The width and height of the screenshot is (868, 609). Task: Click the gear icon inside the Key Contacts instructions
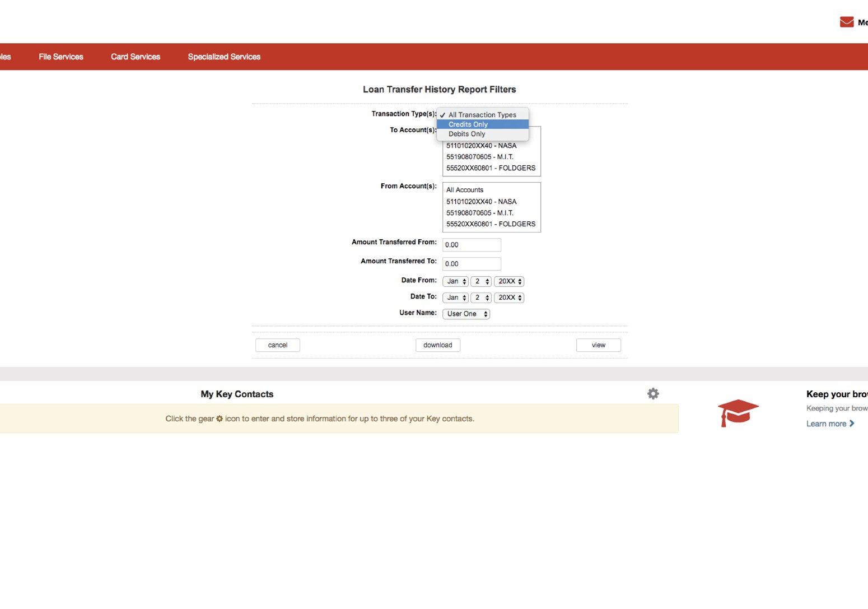[219, 419]
